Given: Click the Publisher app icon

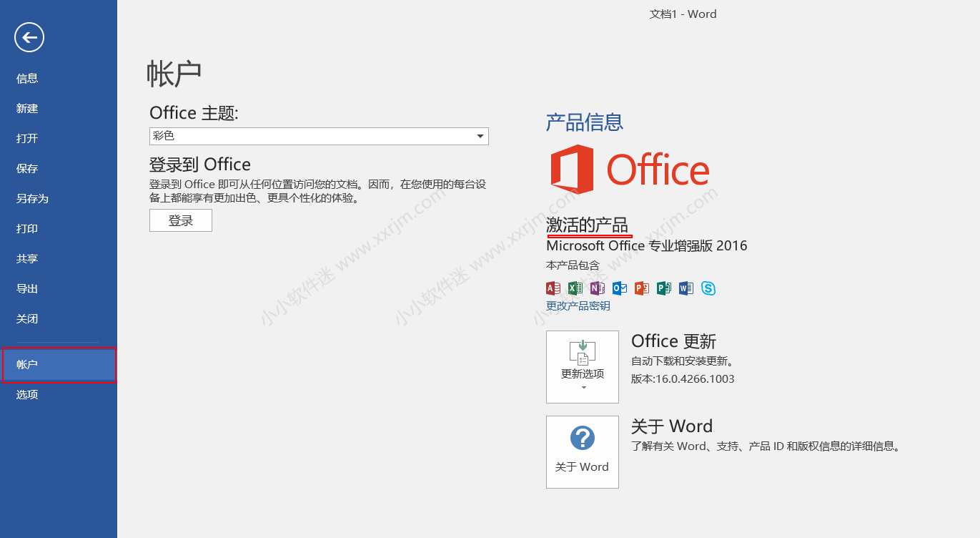Looking at the screenshot, I should click(664, 288).
